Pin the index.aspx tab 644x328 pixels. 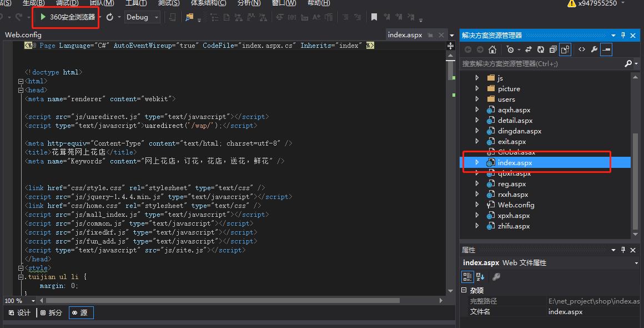(x=430, y=36)
